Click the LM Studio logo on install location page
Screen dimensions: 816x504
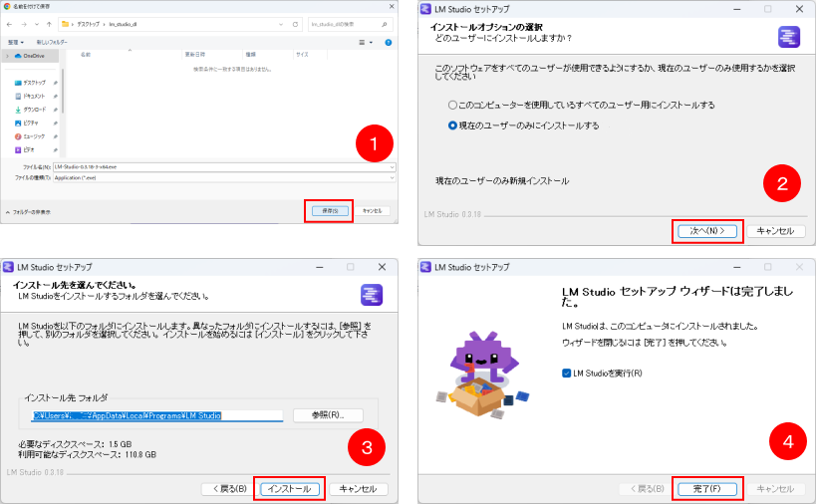pos(372,295)
